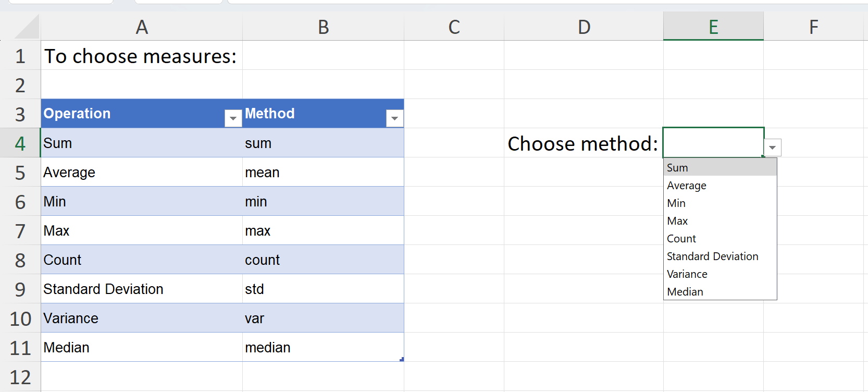Click the column D header
The width and height of the screenshot is (868, 392).
(584, 27)
